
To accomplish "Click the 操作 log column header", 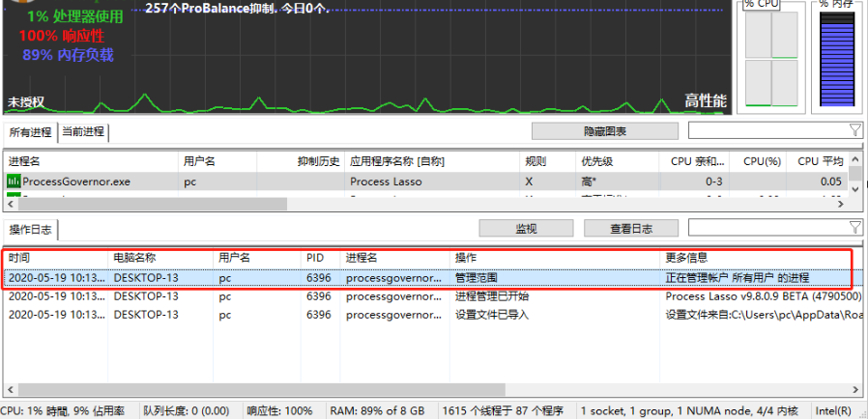I will [554, 258].
